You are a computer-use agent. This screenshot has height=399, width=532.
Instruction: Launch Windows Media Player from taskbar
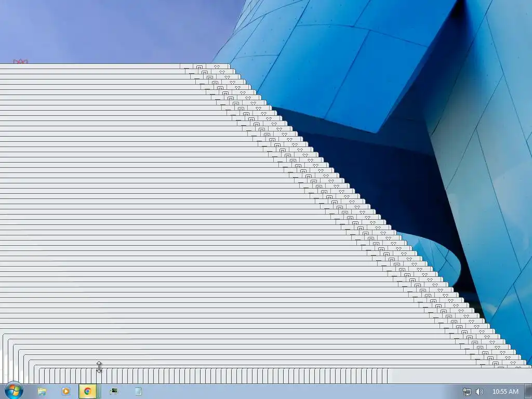point(66,391)
